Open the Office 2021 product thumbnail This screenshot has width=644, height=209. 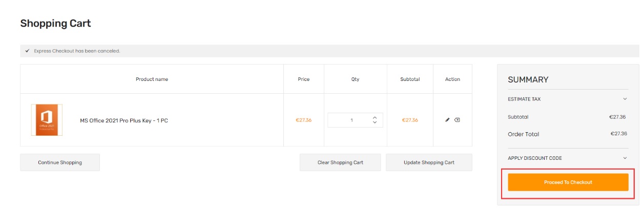tap(47, 120)
